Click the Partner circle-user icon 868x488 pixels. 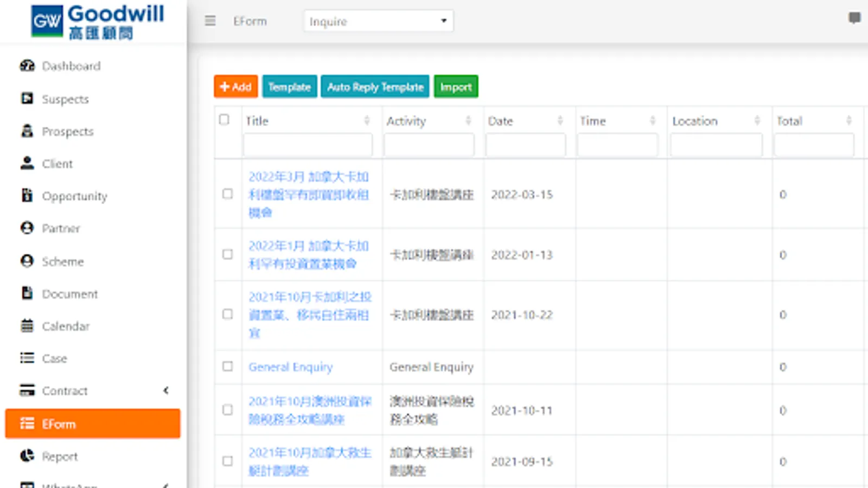pyautogui.click(x=27, y=228)
